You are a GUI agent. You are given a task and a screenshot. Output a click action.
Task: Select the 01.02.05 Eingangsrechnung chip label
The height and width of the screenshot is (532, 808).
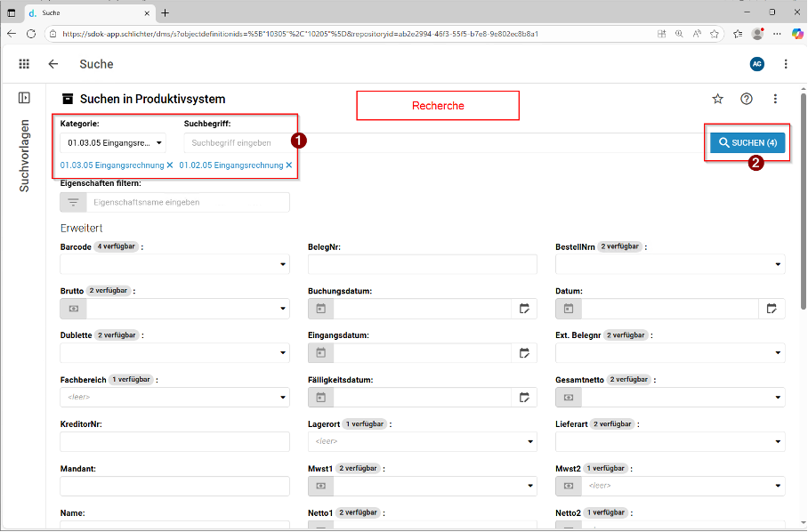230,165
